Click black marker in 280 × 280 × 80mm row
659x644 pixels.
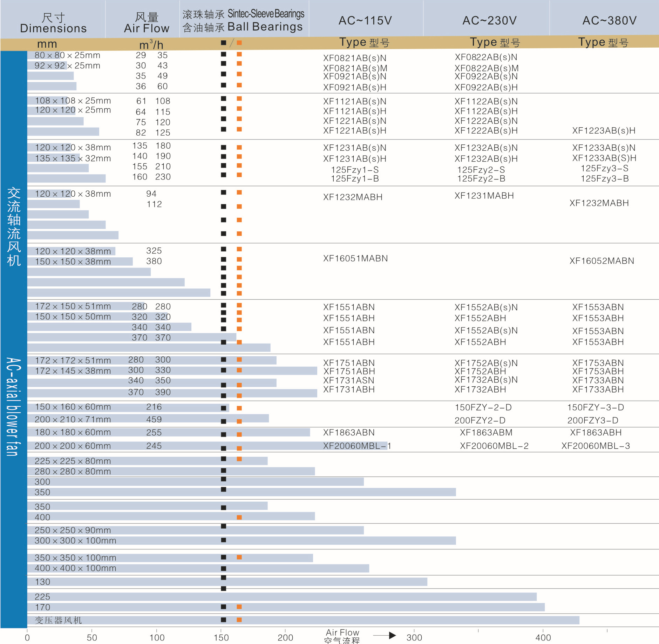223,470
